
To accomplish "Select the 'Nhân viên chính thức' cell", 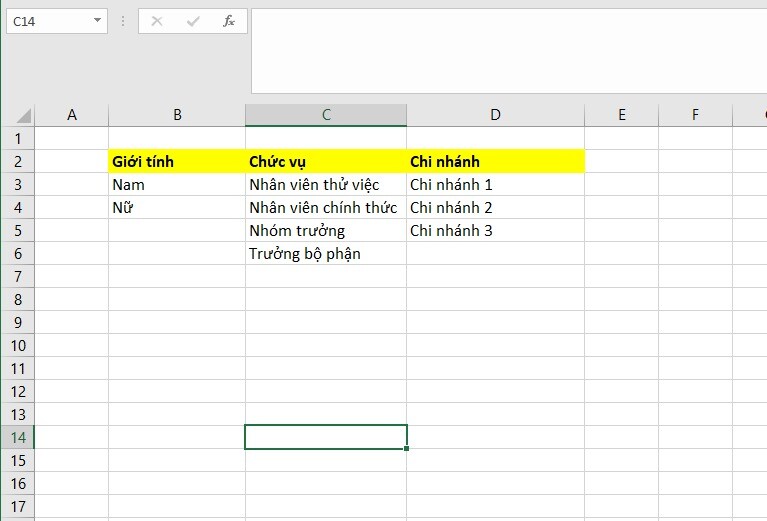I will pos(326,207).
